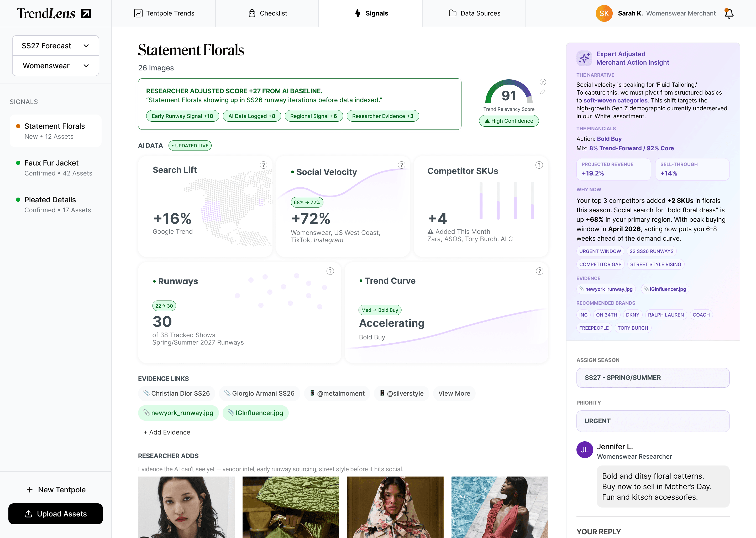Switch to the Tentpole Trends tab

[164, 13]
